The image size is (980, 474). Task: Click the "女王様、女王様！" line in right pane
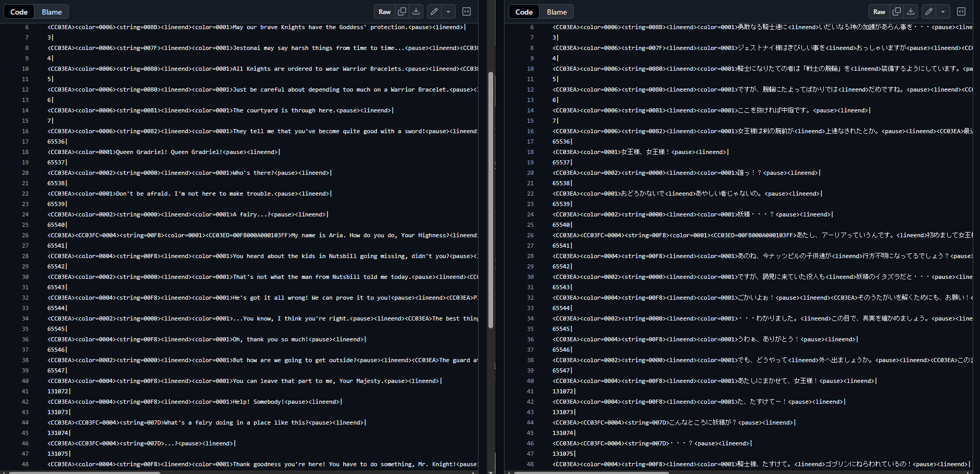pyautogui.click(x=640, y=152)
